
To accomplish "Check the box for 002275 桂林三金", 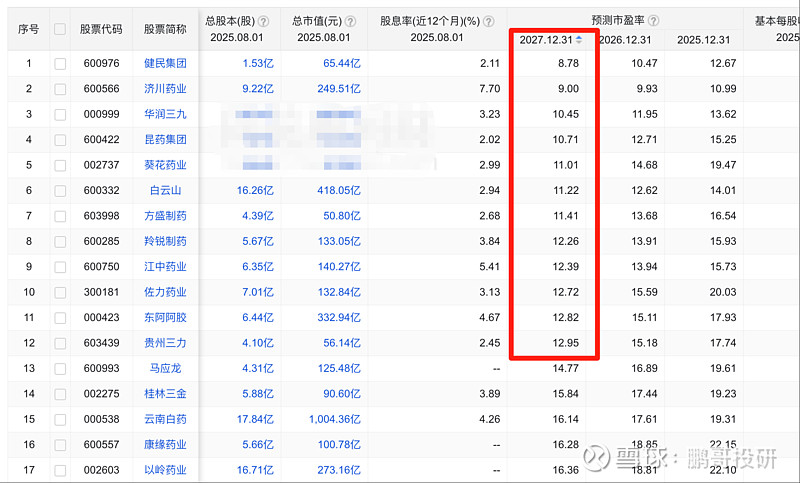I will coord(60,394).
